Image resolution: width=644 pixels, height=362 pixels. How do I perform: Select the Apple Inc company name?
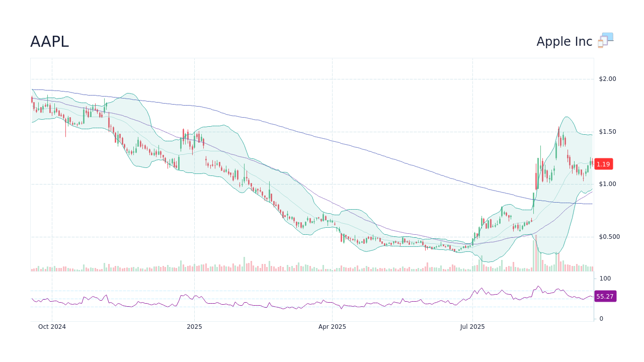click(x=563, y=41)
